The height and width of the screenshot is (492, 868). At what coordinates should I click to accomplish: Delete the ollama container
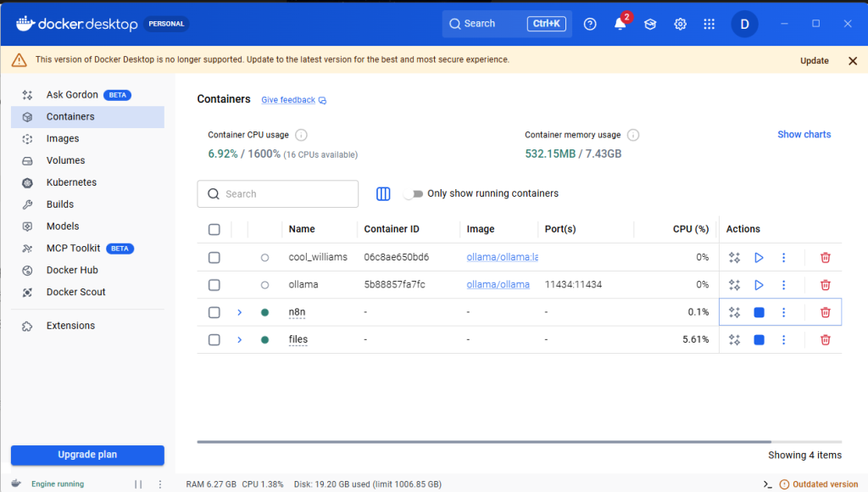826,285
